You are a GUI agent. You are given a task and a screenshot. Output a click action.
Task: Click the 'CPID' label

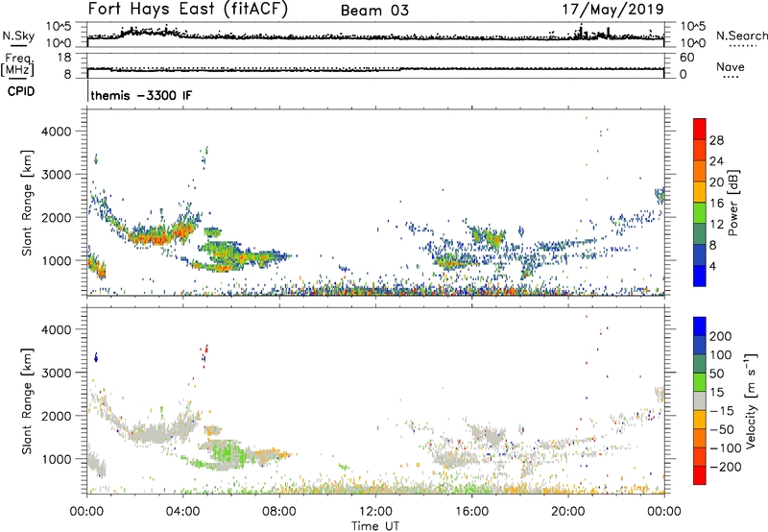[x=21, y=91]
